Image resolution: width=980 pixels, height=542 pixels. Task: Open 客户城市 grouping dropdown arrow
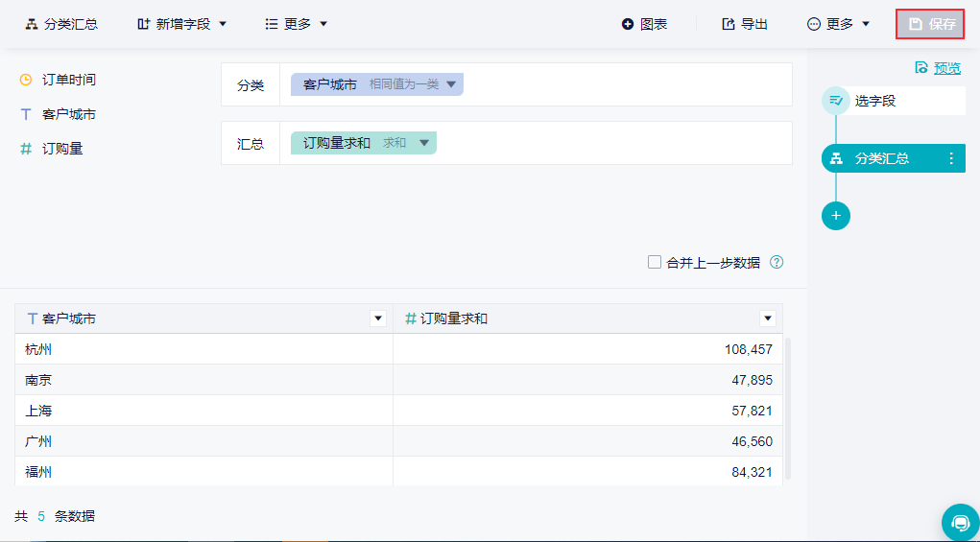click(451, 84)
